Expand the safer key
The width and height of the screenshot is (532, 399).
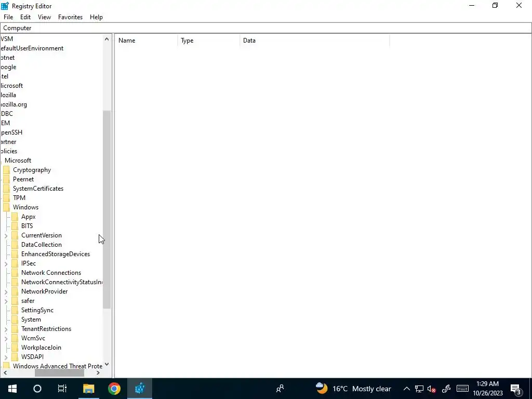(6, 301)
